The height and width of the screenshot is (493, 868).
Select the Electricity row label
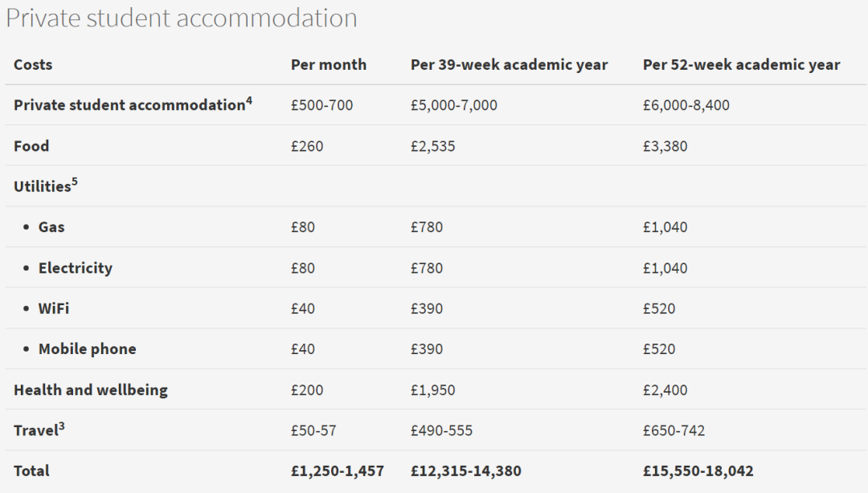[x=76, y=268]
